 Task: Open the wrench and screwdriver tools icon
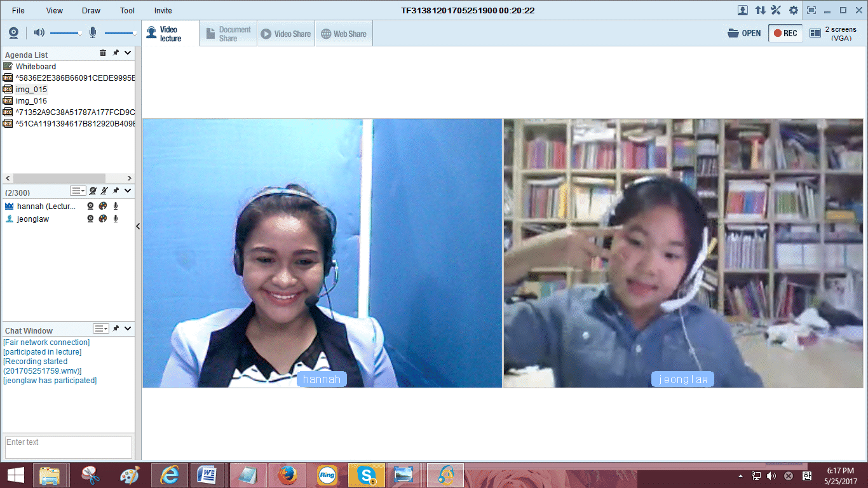[x=776, y=10]
